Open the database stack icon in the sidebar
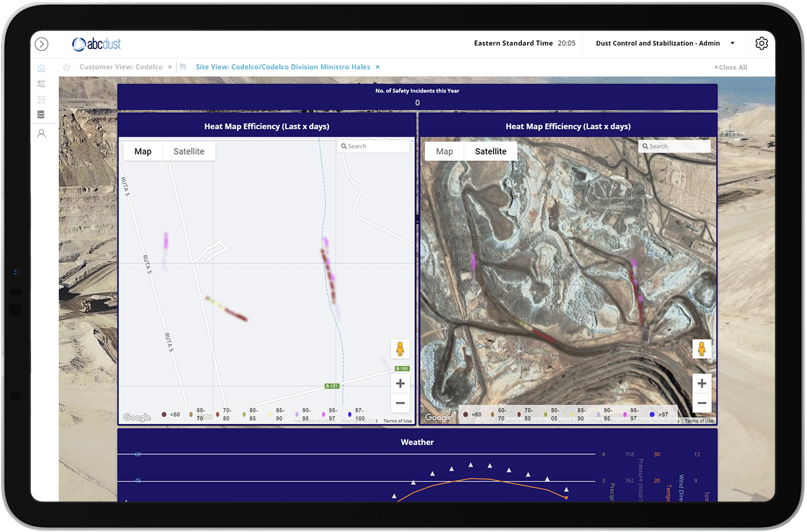The height and width of the screenshot is (532, 807). coord(42,114)
